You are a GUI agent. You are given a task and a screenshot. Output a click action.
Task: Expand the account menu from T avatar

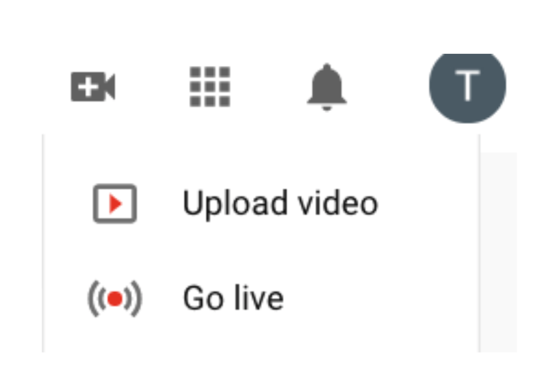[x=467, y=87]
